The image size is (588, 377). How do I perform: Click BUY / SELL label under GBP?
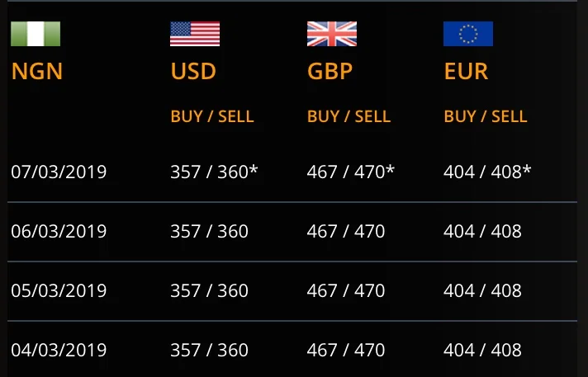(x=349, y=116)
